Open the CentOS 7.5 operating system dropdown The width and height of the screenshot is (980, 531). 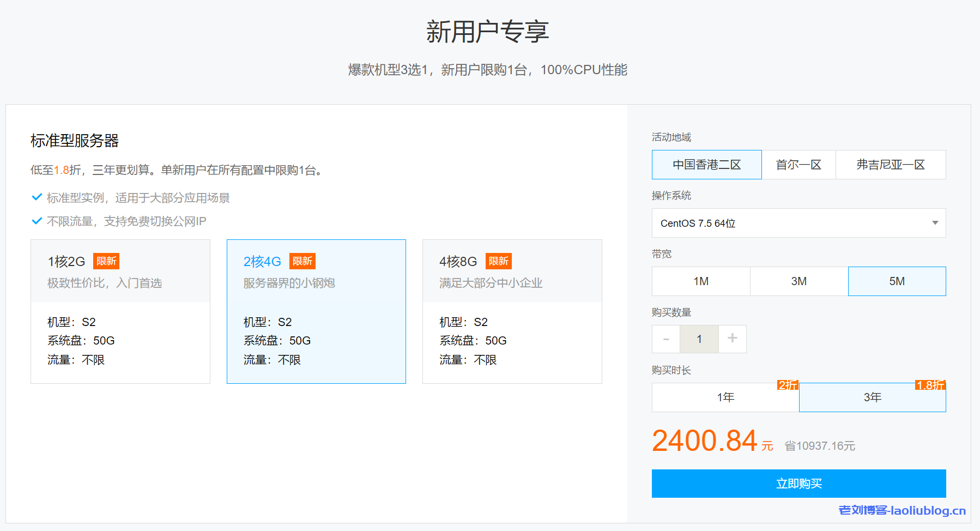[x=798, y=223]
